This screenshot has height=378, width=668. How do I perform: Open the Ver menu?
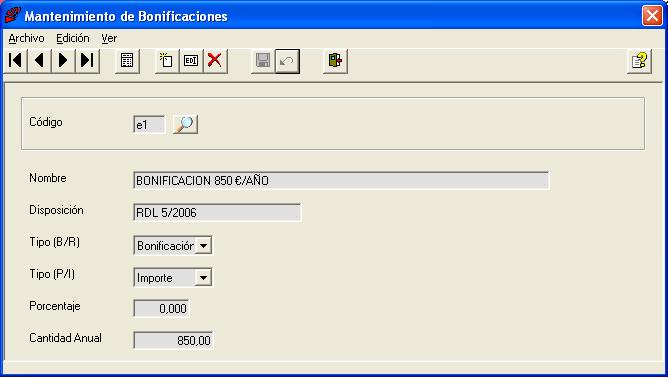tap(109, 38)
